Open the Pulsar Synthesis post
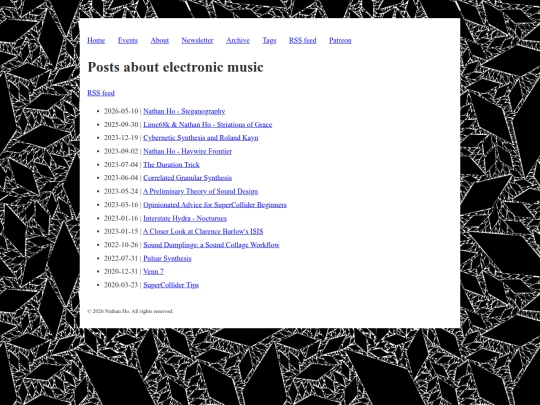 (167, 258)
